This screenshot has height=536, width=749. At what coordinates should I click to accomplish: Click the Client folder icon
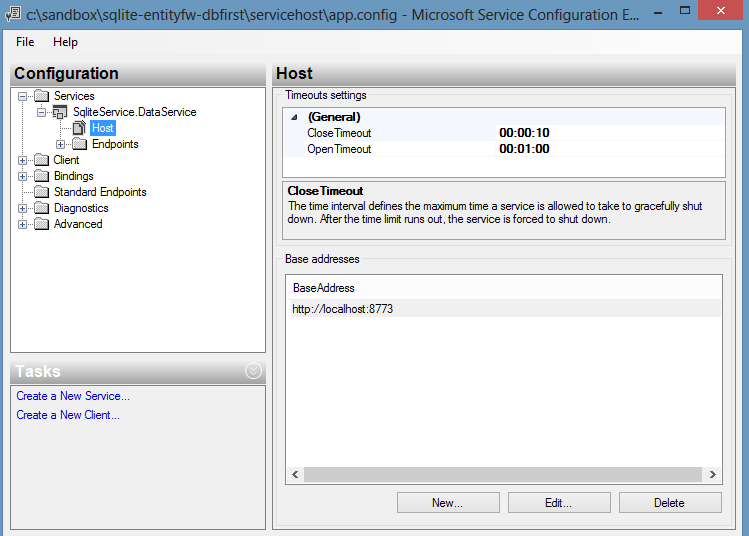pyautogui.click(x=42, y=160)
